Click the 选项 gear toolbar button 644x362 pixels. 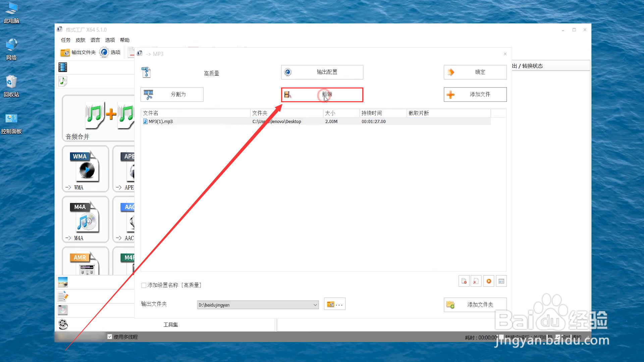[x=110, y=52]
